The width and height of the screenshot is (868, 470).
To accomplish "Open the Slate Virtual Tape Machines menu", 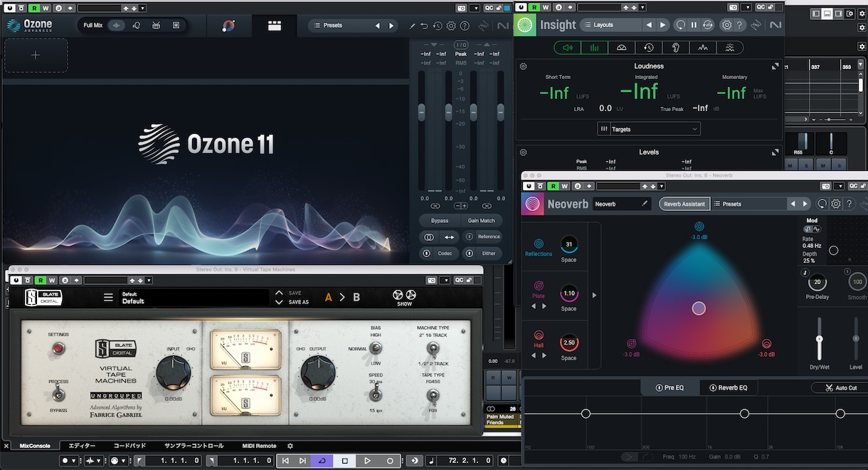I will pyautogui.click(x=108, y=298).
